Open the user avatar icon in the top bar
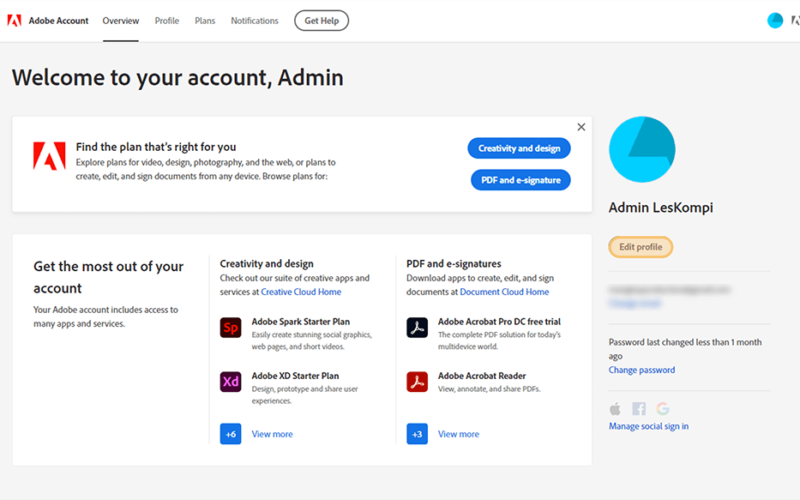 point(775,20)
